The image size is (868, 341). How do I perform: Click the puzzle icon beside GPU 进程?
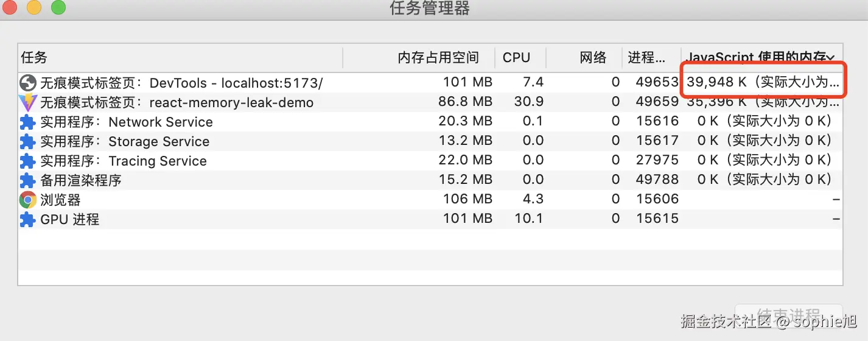28,219
